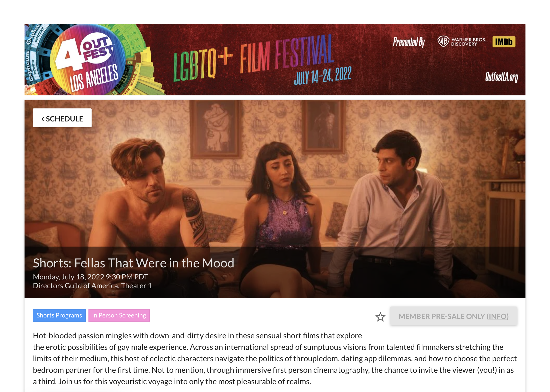Click the INFO link on pre-sale button
The image size is (550, 392).
[498, 316]
